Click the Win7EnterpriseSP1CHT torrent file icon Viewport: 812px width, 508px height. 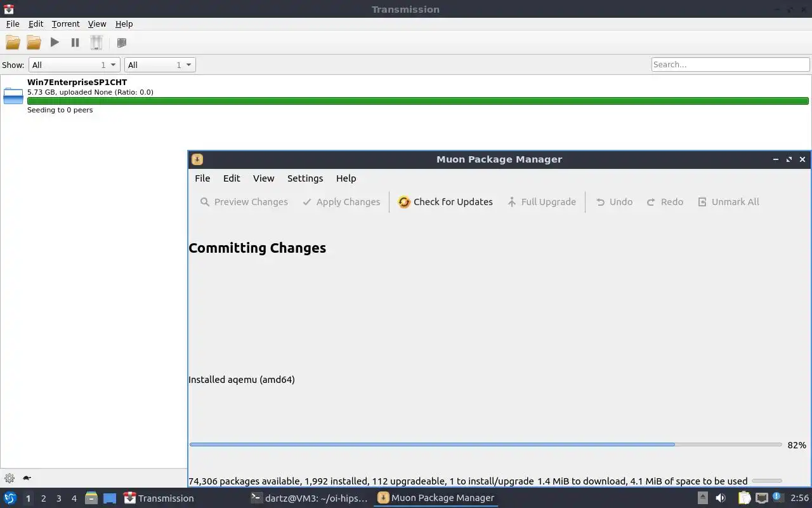click(13, 96)
